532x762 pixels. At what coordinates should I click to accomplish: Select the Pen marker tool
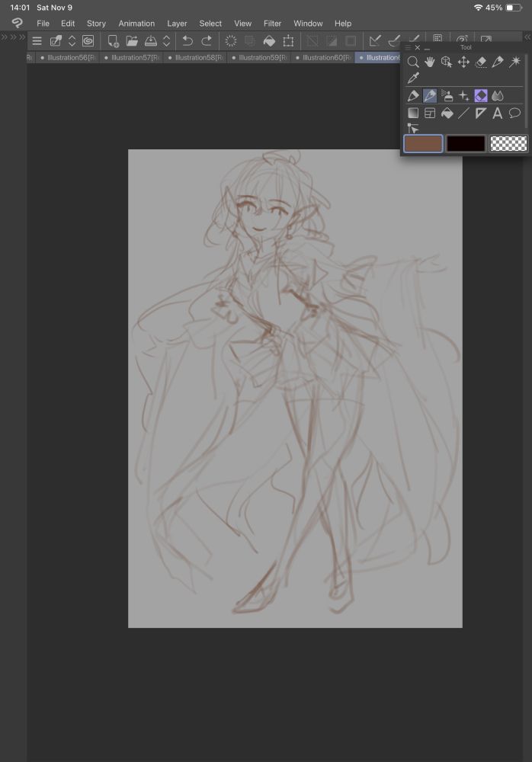(413, 96)
